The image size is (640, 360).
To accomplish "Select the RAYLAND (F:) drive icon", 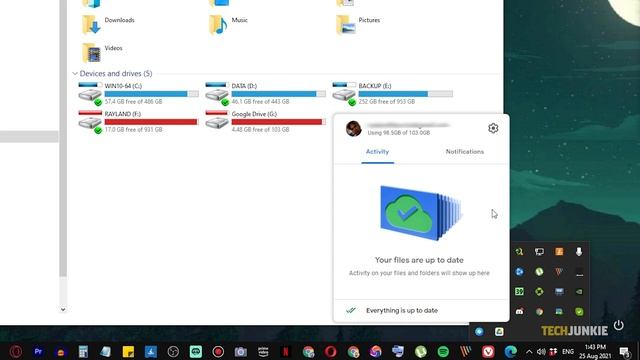I will [90, 121].
